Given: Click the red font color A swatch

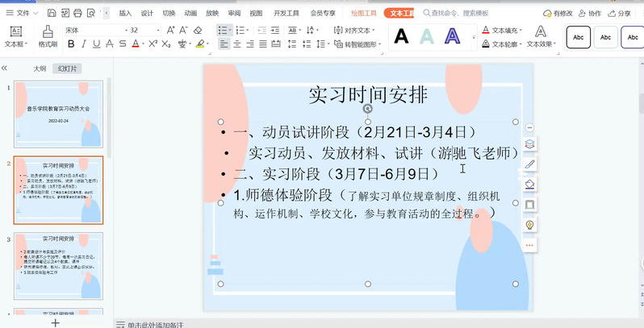Looking at the screenshot, I should pos(136,44).
